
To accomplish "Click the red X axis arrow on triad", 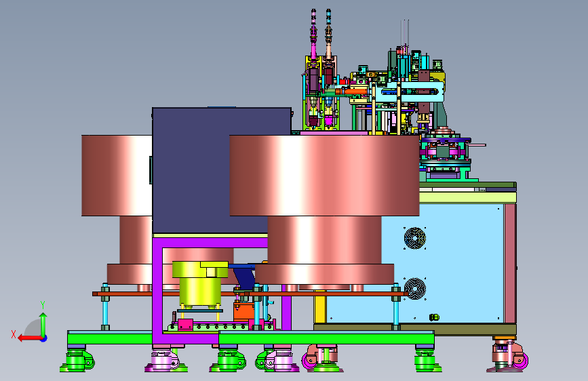I will (x=30, y=338).
